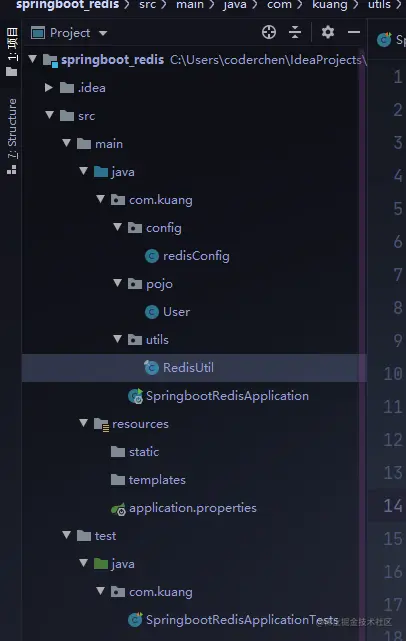Collapse the src folder
Viewport: 406px width, 641px height.
point(49,115)
